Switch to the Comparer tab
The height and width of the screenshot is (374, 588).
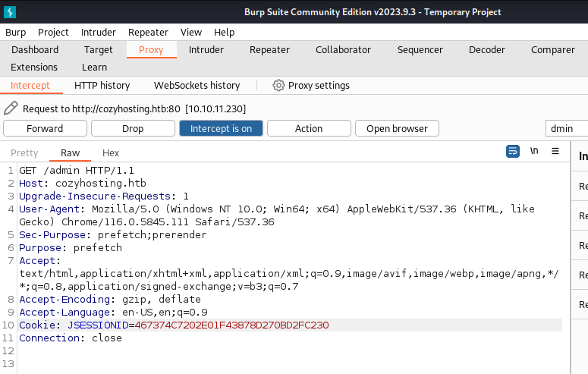click(x=553, y=50)
